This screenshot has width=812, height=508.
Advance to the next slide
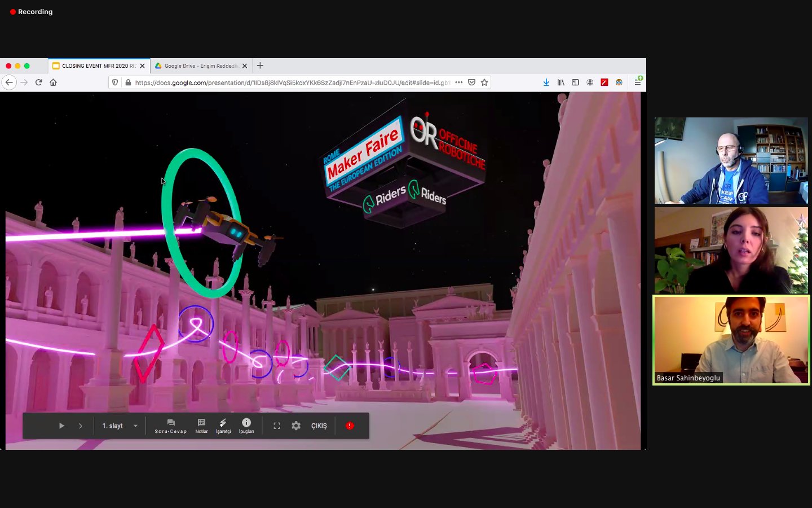tap(81, 426)
